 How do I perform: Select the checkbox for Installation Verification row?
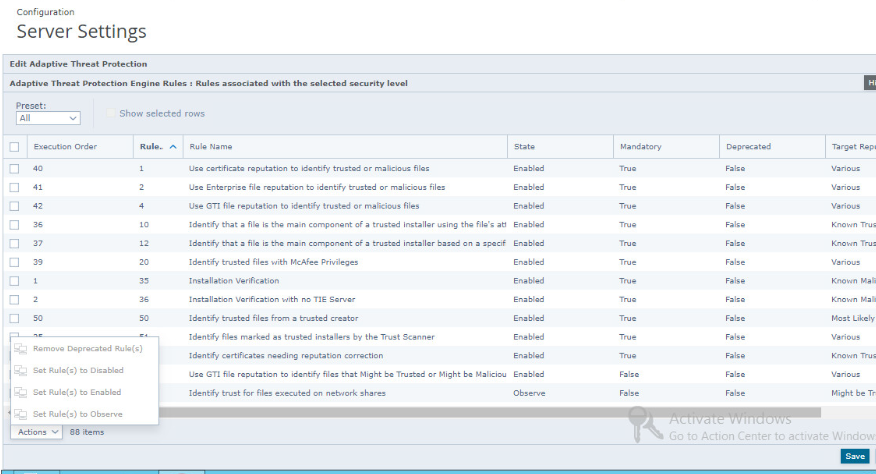(14, 281)
